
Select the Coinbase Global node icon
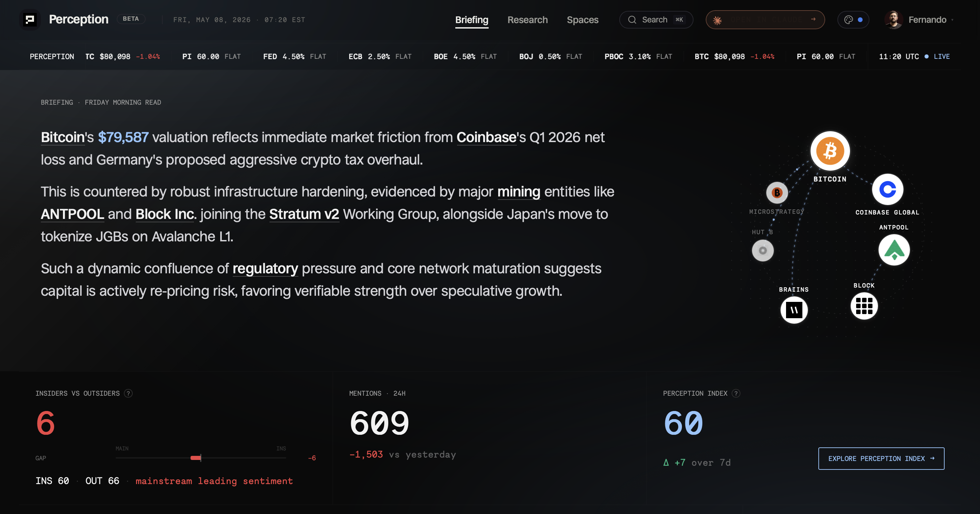tap(887, 189)
